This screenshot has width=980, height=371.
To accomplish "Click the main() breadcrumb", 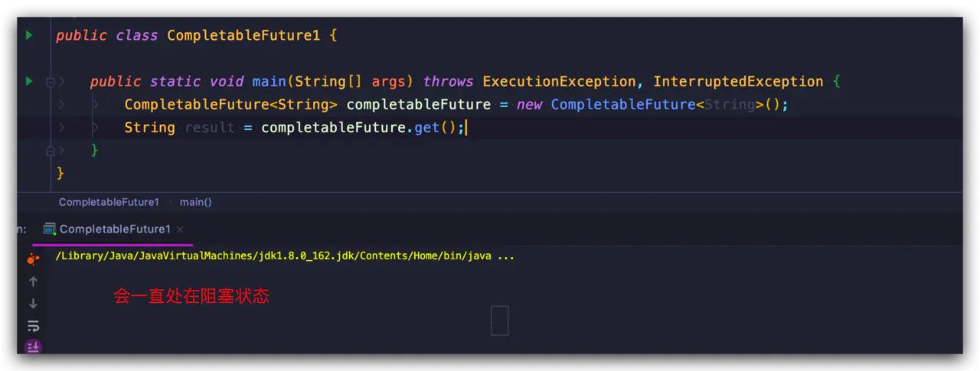I will 195,202.
